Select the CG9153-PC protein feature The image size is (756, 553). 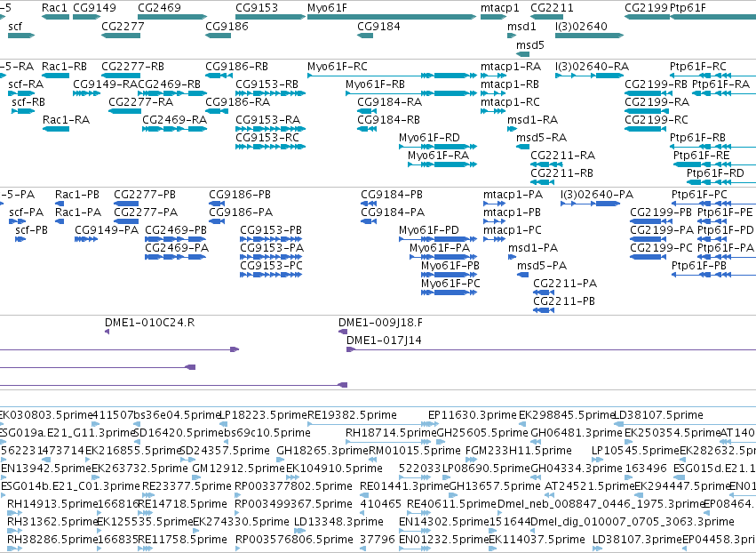click(x=271, y=275)
